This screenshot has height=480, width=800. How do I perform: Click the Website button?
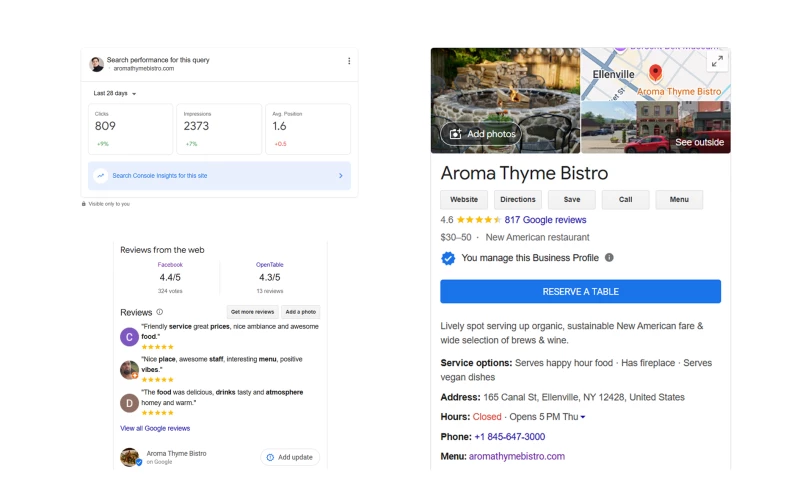[464, 199]
